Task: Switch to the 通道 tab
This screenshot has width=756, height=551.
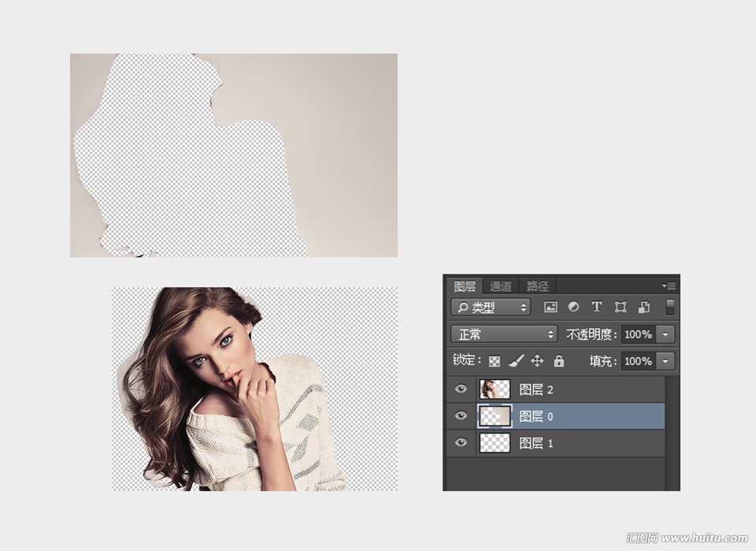Action: [x=501, y=287]
